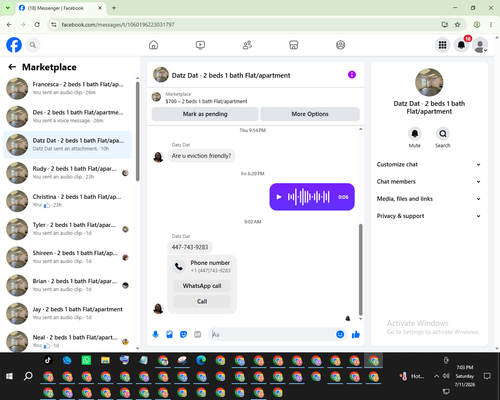The width and height of the screenshot is (500, 400).
Task: Open the Marketplace storefront icon
Action: coord(294,45)
